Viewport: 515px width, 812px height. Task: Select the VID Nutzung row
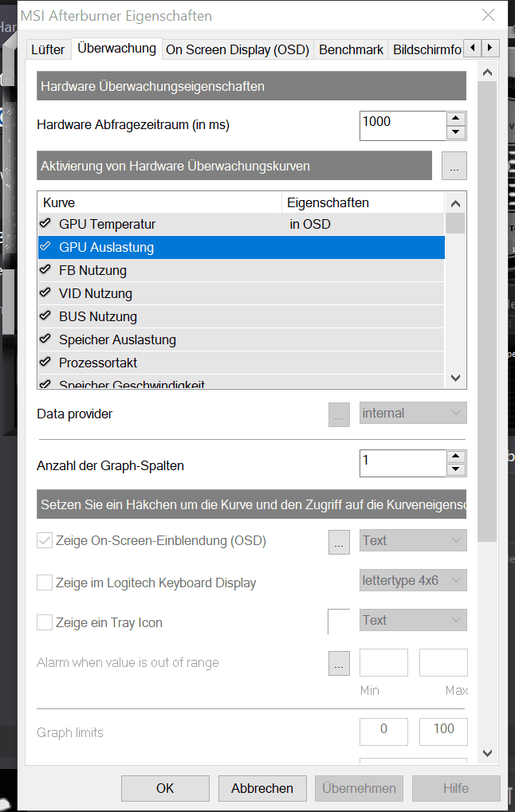point(242,293)
